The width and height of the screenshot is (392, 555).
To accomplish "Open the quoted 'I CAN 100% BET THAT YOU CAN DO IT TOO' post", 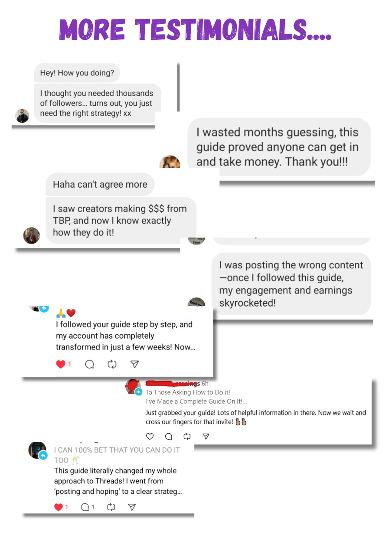I will tap(117, 455).
